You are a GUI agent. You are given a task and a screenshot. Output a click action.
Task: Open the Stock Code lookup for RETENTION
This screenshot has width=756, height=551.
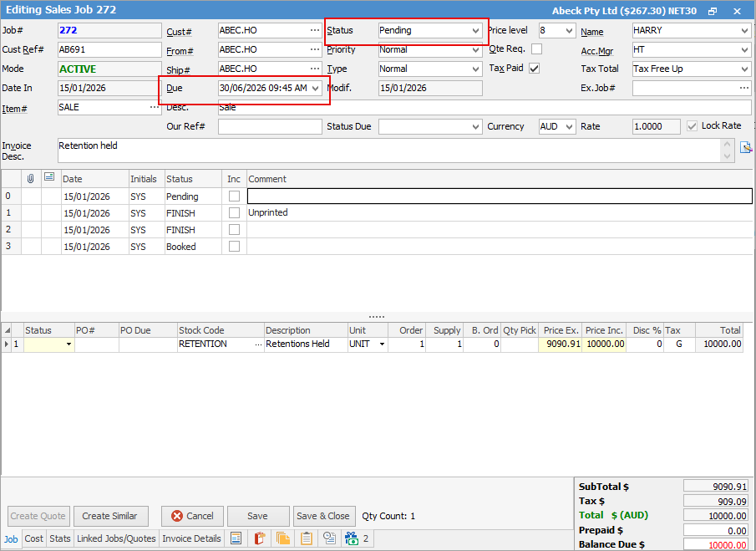pyautogui.click(x=259, y=344)
